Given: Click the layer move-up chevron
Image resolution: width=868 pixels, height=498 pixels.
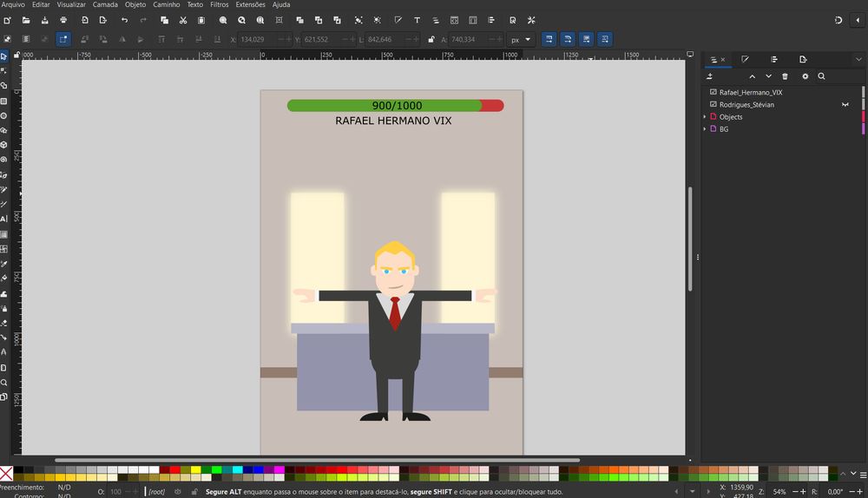Looking at the screenshot, I should point(752,76).
